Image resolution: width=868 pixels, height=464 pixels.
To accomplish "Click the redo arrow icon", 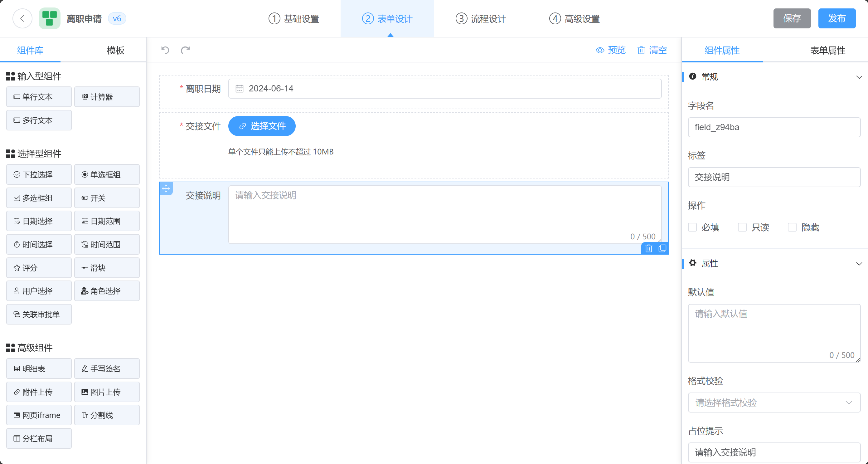I will [185, 50].
